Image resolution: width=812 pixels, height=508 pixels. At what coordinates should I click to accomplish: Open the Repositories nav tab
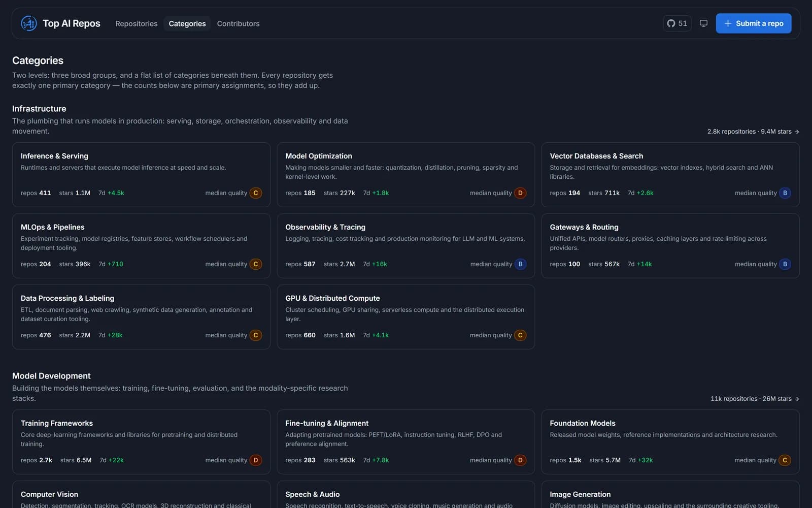click(137, 23)
